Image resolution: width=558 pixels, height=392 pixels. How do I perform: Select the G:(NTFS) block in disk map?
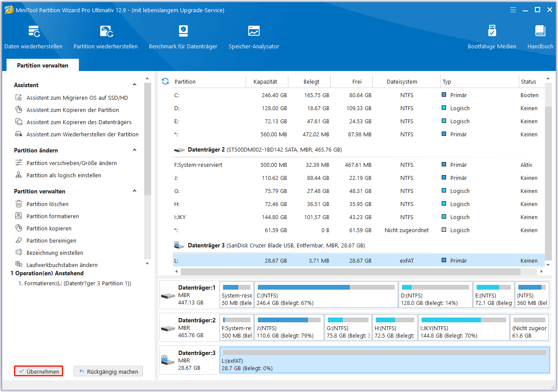(x=348, y=328)
